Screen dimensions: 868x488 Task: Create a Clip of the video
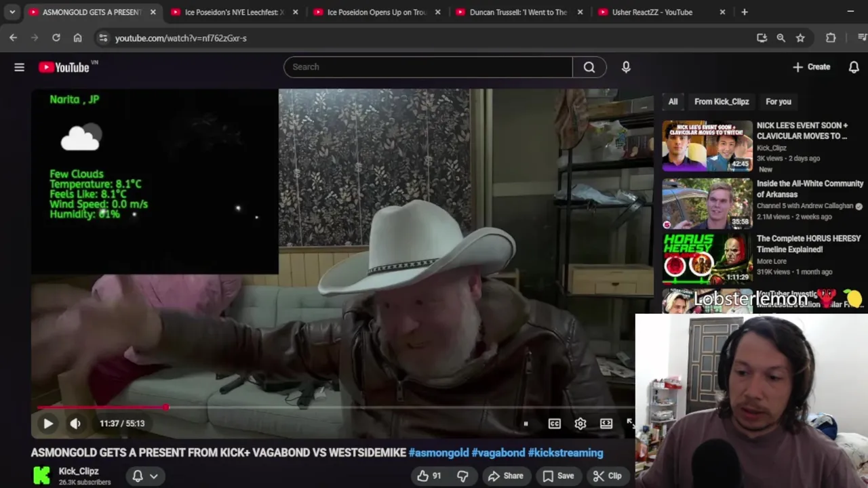coord(607,476)
